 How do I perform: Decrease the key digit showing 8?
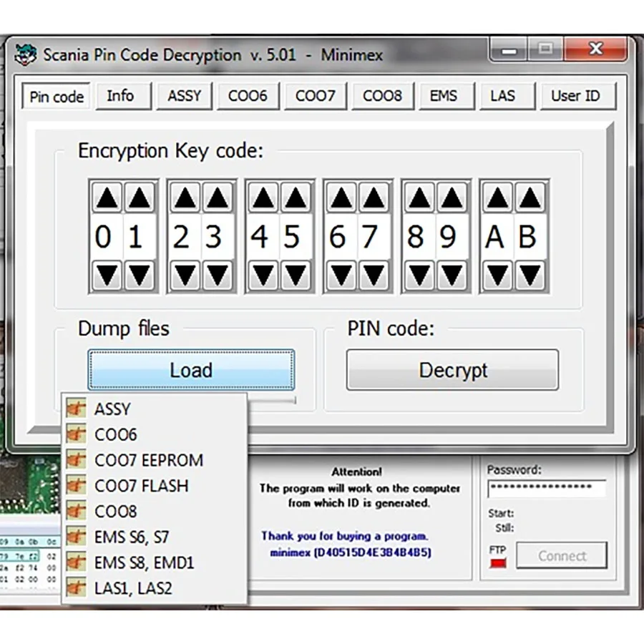(x=419, y=274)
